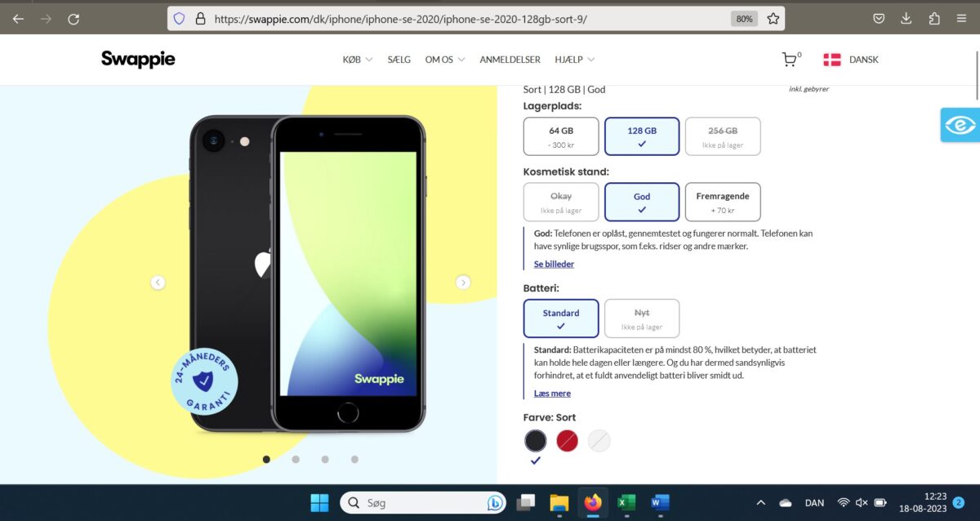This screenshot has height=521, width=980.
Task: Open Task View on taskbar
Action: point(526,503)
